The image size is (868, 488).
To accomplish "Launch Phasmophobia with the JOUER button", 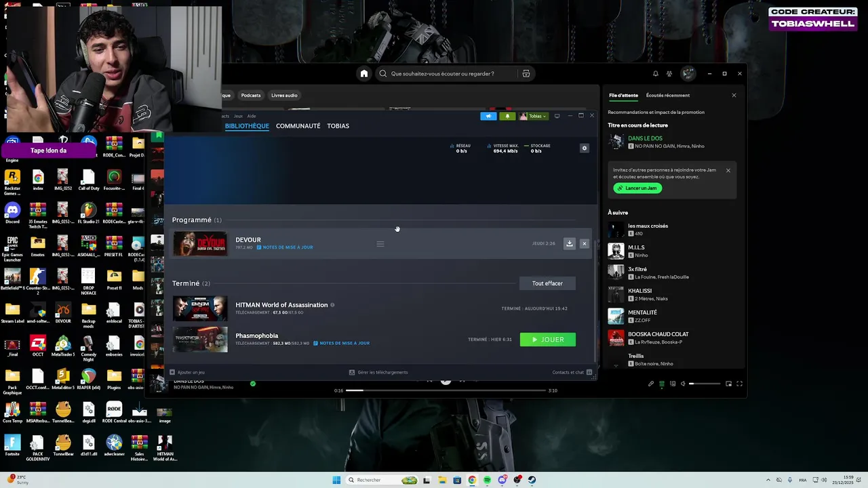I will point(548,340).
